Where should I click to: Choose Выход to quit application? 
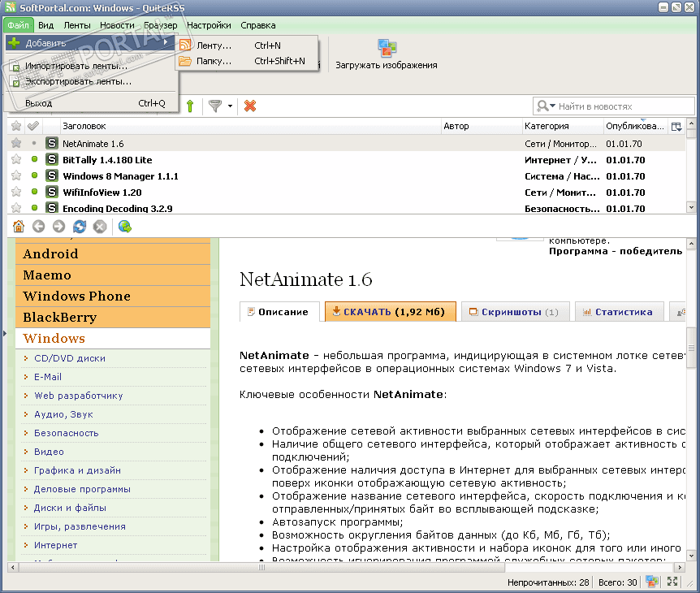pyautogui.click(x=89, y=104)
